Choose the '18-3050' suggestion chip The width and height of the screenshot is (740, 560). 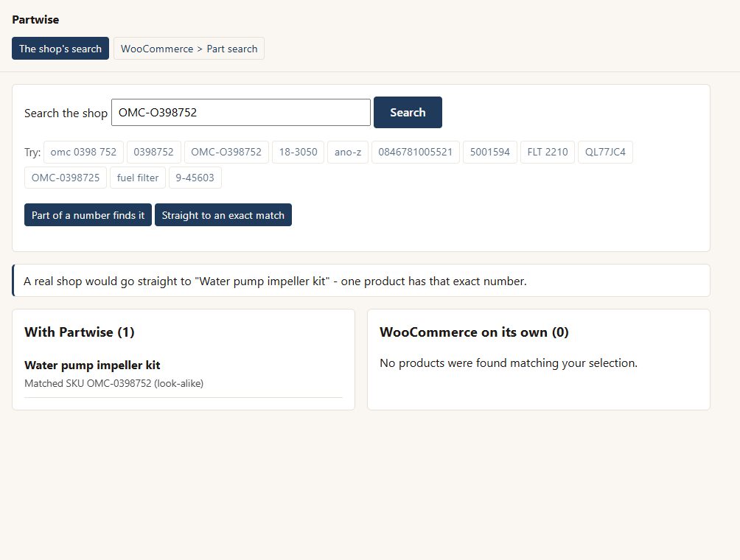pyautogui.click(x=299, y=152)
